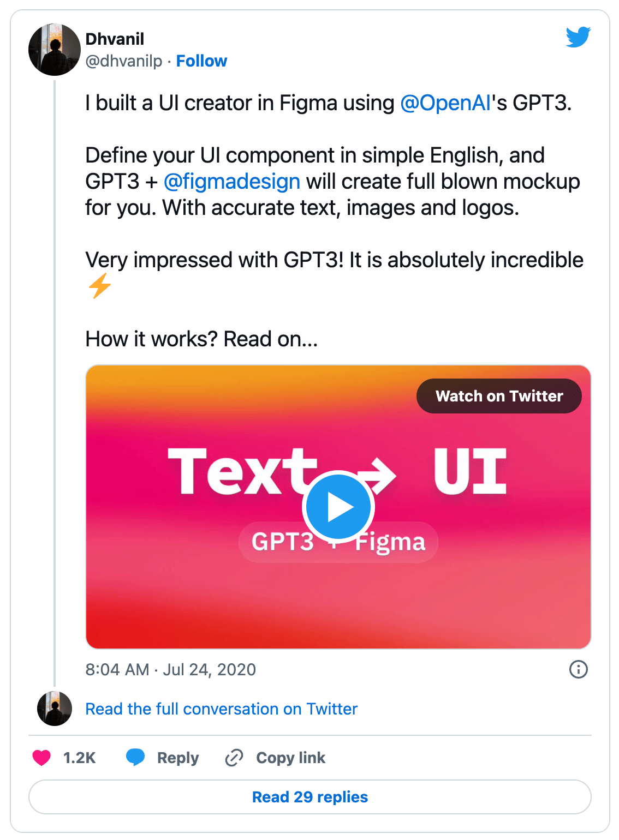Click the Twitter bird logo

point(578,37)
